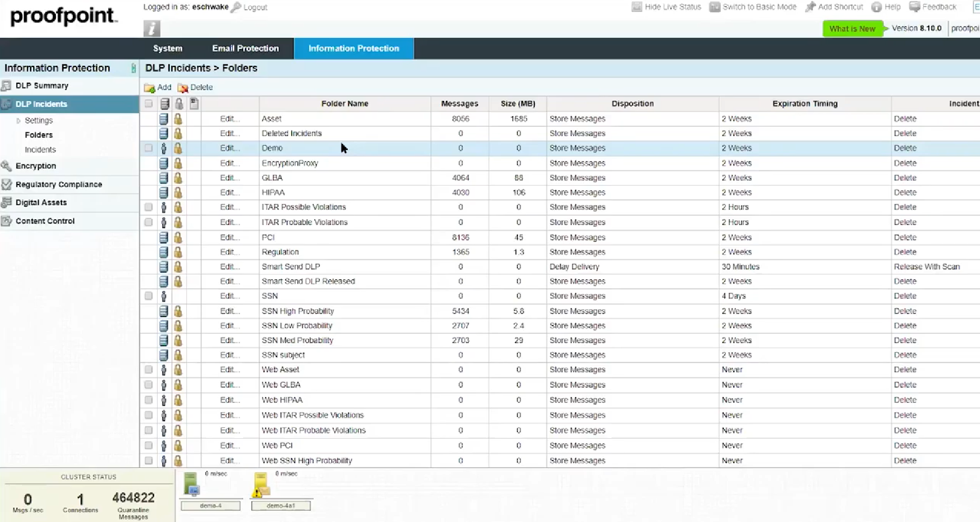Select Incidents under DLP Incidents
980x522 pixels.
pyautogui.click(x=40, y=150)
